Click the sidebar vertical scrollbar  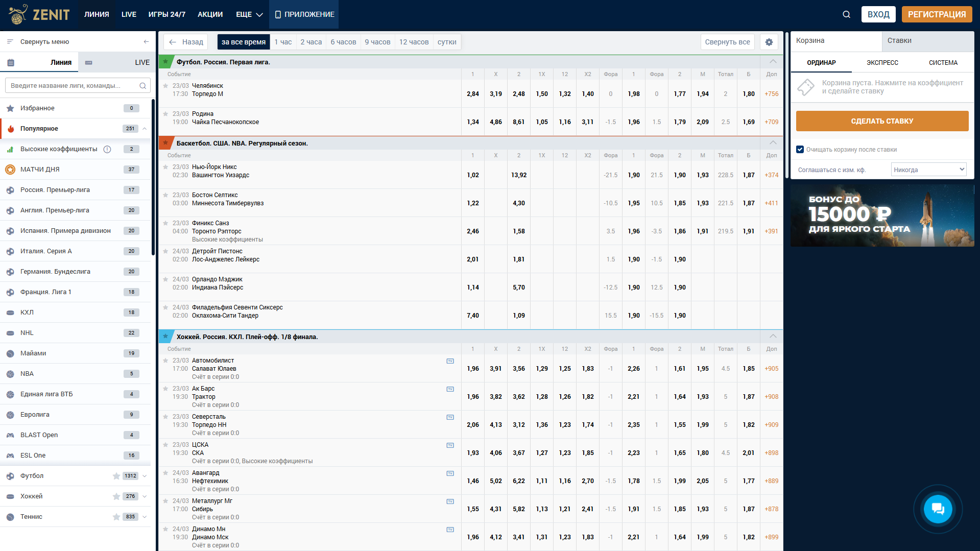tap(153, 177)
